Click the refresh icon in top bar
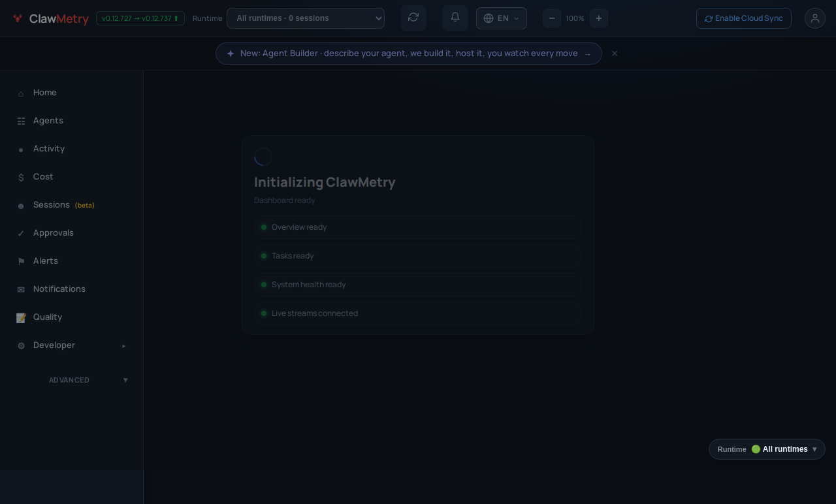Screen dimensions: 836x504 point(413,18)
